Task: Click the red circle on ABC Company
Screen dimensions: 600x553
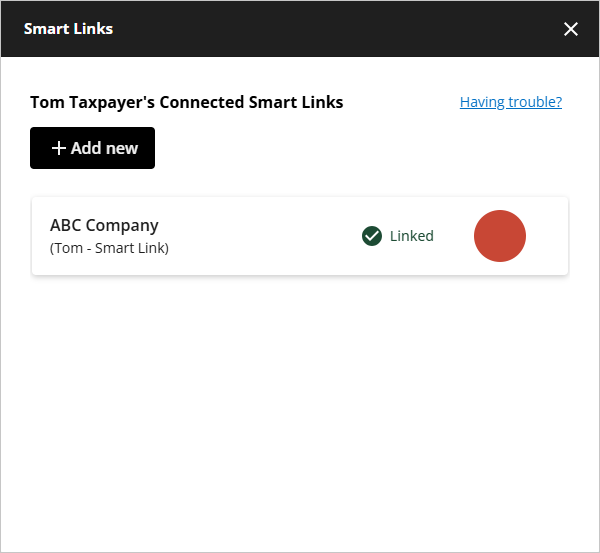Action: (x=499, y=237)
